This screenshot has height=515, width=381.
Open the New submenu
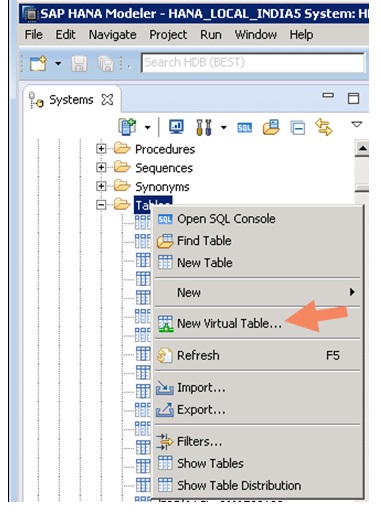[x=257, y=292]
